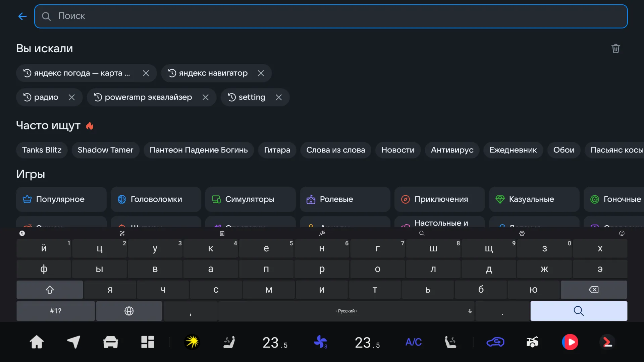Clear search history with trash icon

click(615, 49)
